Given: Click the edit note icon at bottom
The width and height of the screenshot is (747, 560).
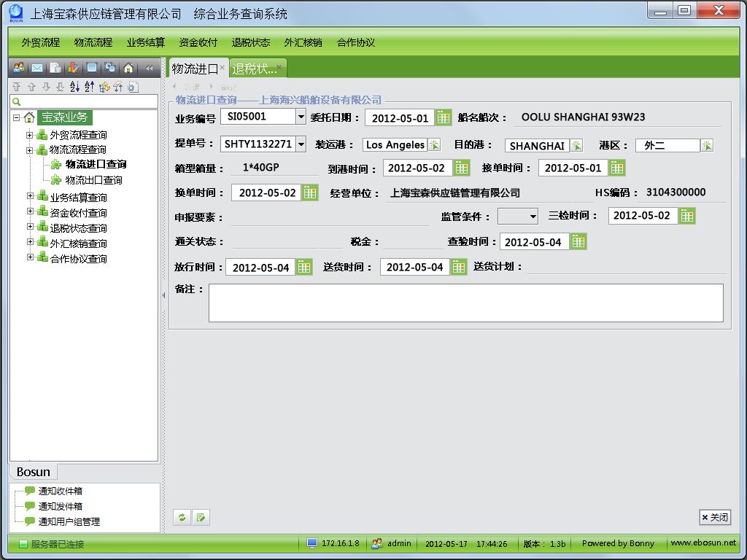Looking at the screenshot, I should [x=201, y=518].
